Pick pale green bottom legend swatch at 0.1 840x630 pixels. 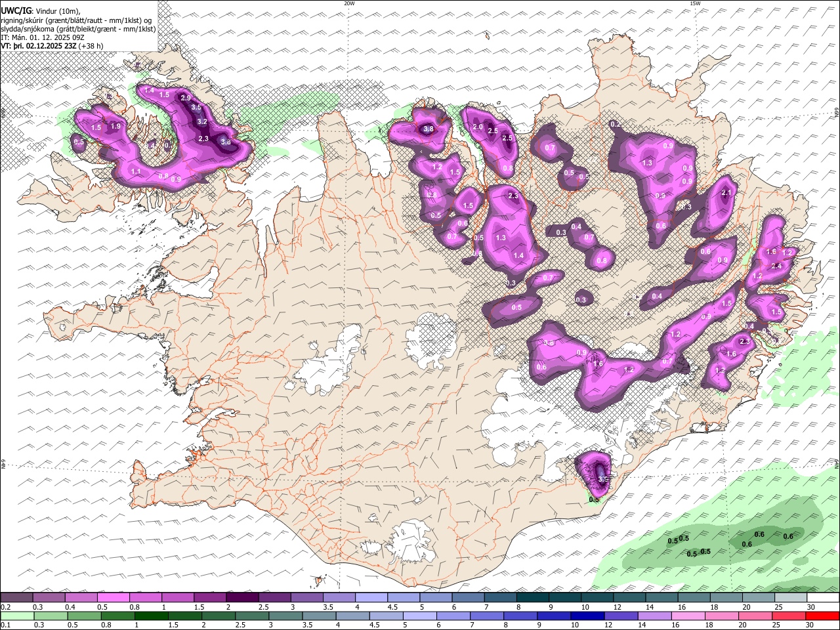tap(16, 616)
